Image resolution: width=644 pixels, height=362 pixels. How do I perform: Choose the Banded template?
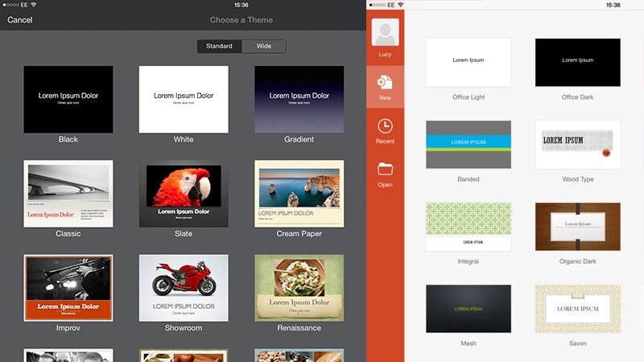click(x=469, y=145)
